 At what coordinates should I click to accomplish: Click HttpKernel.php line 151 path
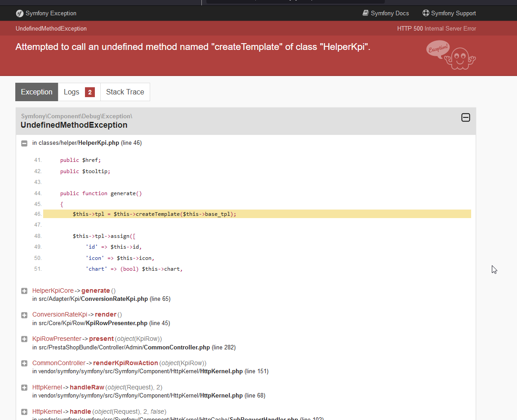click(x=150, y=371)
